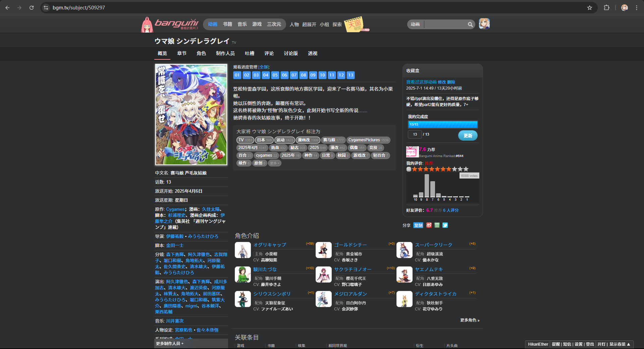Open 駿川たづな character thumbnail

[x=243, y=275]
